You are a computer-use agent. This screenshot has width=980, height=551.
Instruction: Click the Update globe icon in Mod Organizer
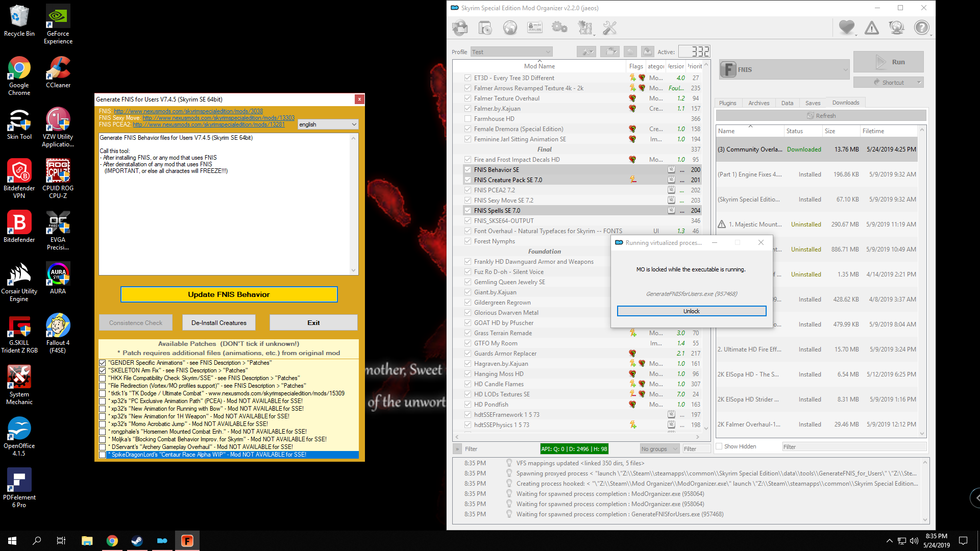pos(897,28)
